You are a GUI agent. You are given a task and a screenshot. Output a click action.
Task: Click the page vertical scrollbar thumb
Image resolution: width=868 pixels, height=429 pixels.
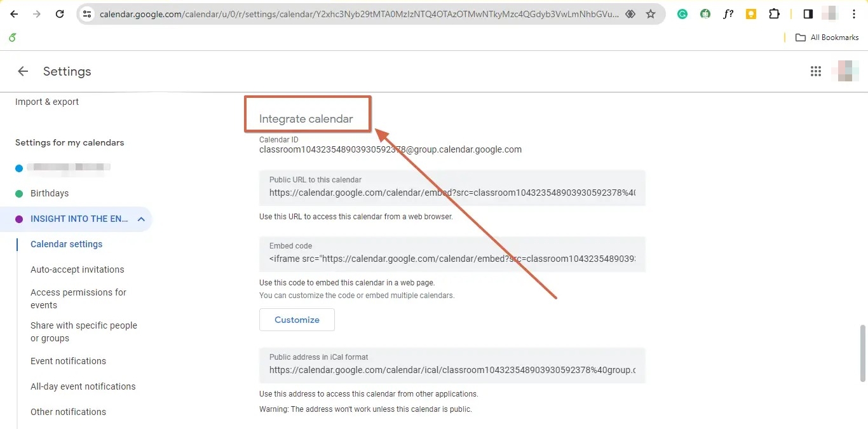[x=862, y=353]
